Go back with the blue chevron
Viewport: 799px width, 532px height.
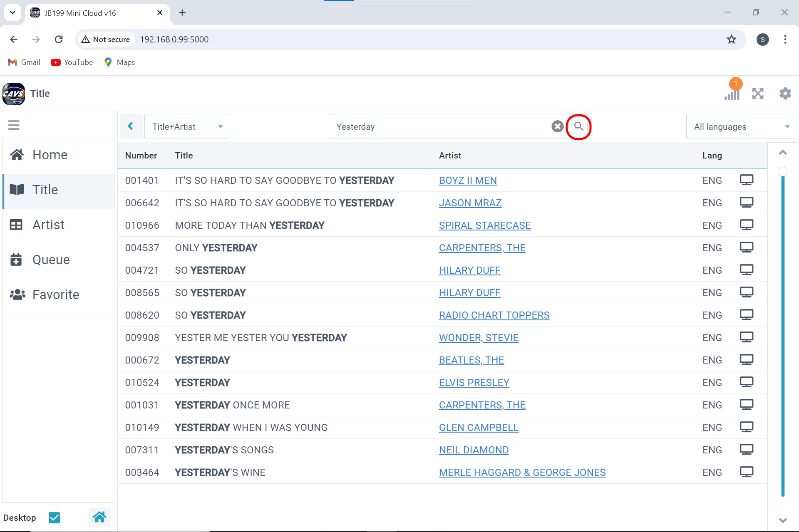(x=131, y=126)
